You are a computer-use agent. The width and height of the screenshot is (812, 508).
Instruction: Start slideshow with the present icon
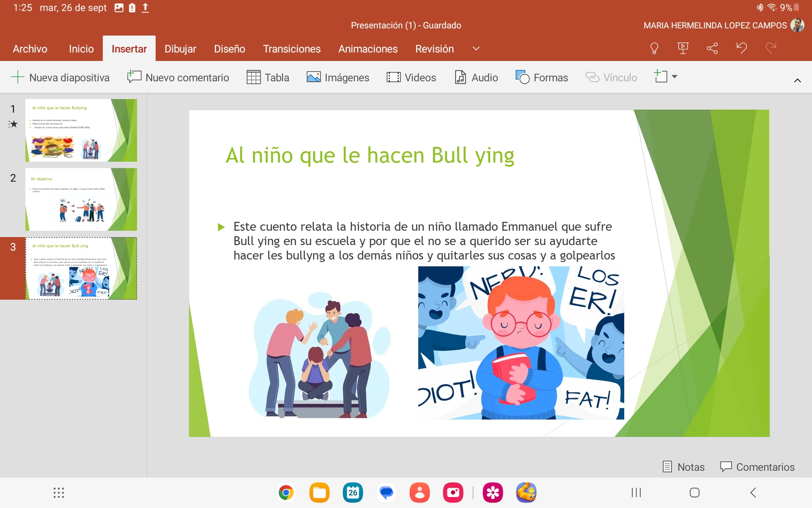[683, 48]
